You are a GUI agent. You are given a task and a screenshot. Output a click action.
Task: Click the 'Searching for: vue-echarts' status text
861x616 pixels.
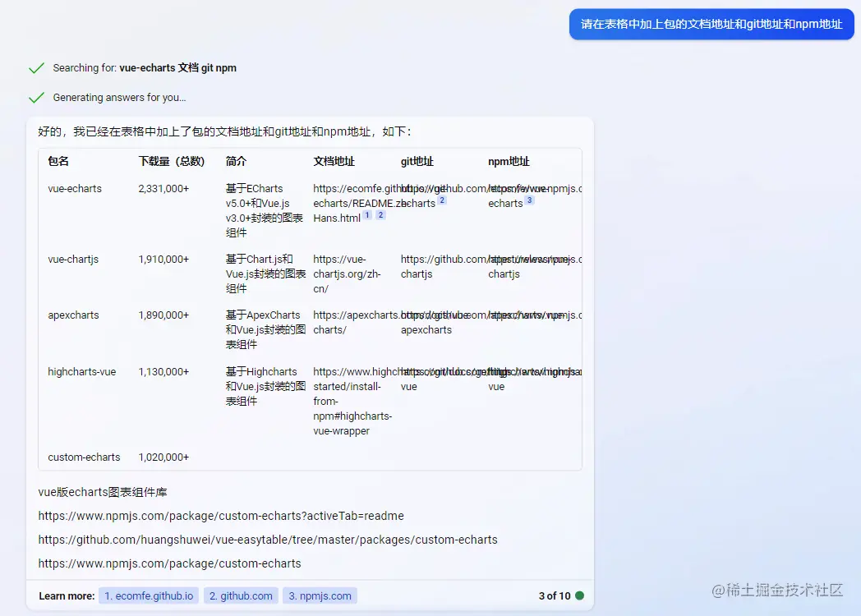[145, 68]
